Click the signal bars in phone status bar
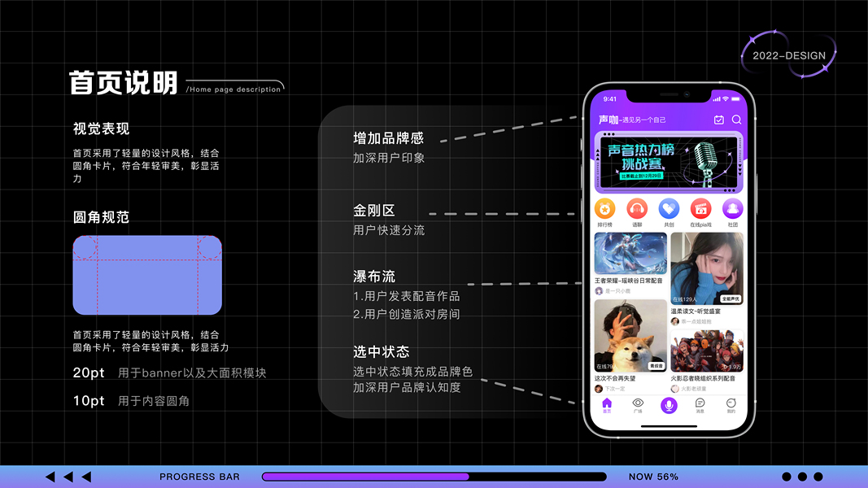 click(717, 99)
